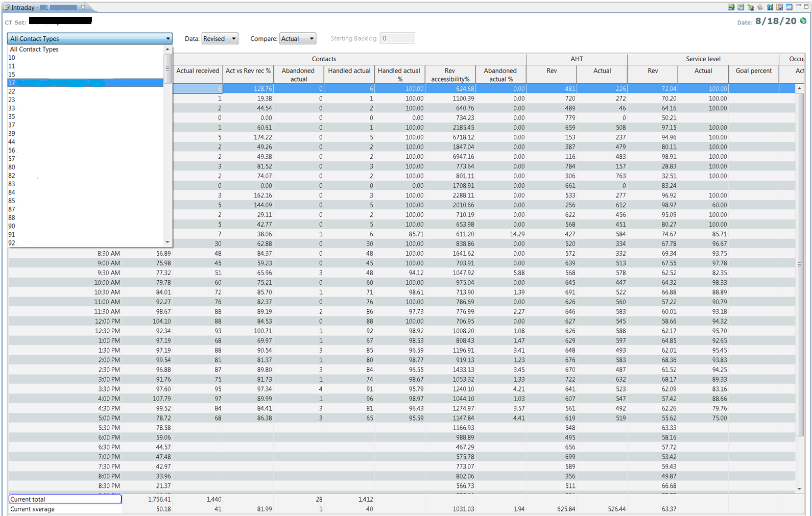Click the blue window panel icon
The height and width of the screenshot is (516, 812).
tap(789, 7)
